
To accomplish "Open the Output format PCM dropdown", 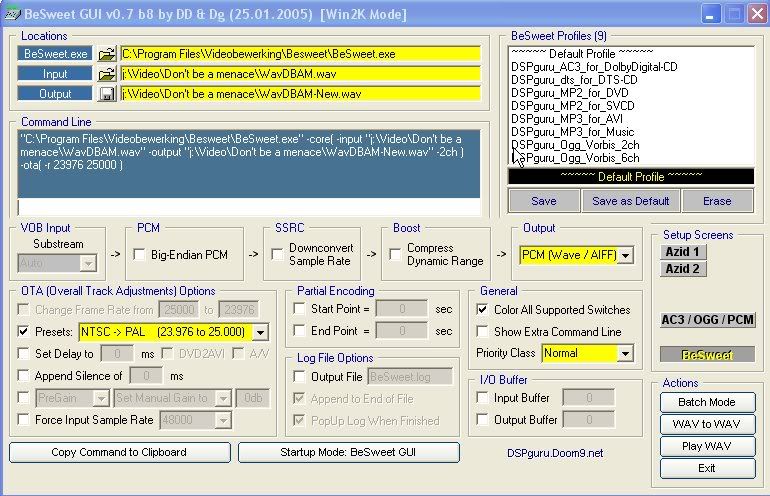I will [x=625, y=255].
